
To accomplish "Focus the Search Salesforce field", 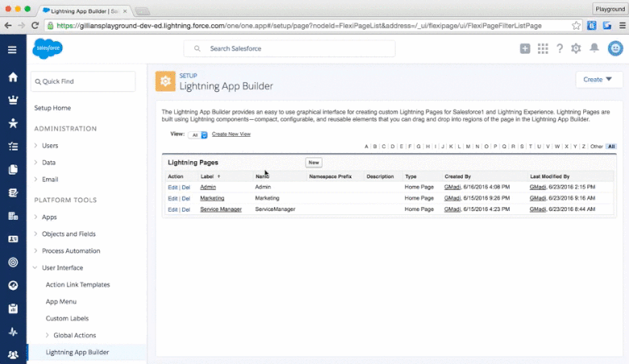I will click(x=290, y=48).
